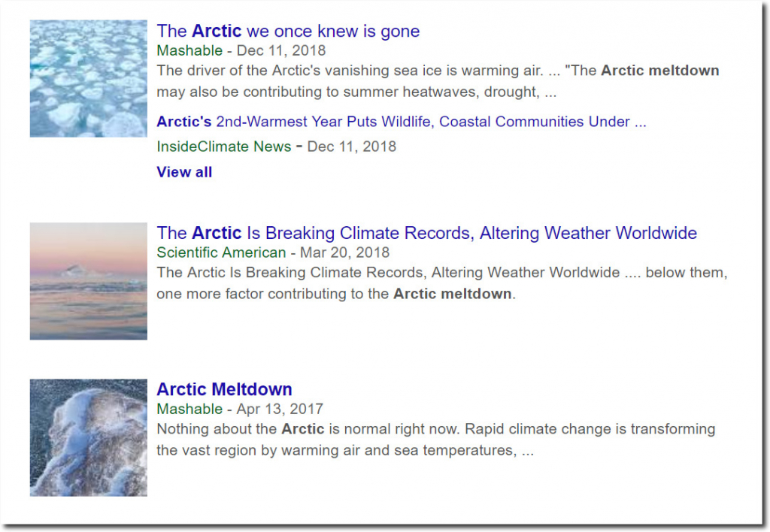770x532 pixels.
Task: Click the Scientific American source label
Action: pyautogui.click(x=221, y=252)
